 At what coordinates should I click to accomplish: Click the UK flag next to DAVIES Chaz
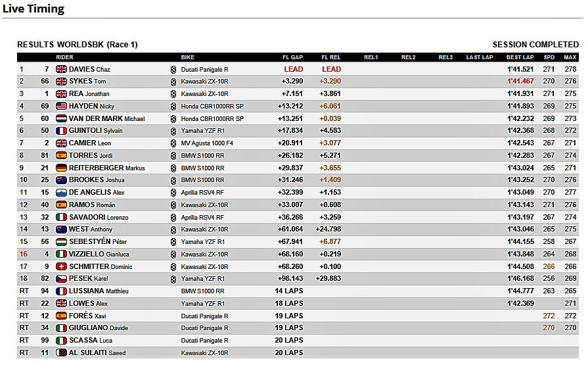61,69
